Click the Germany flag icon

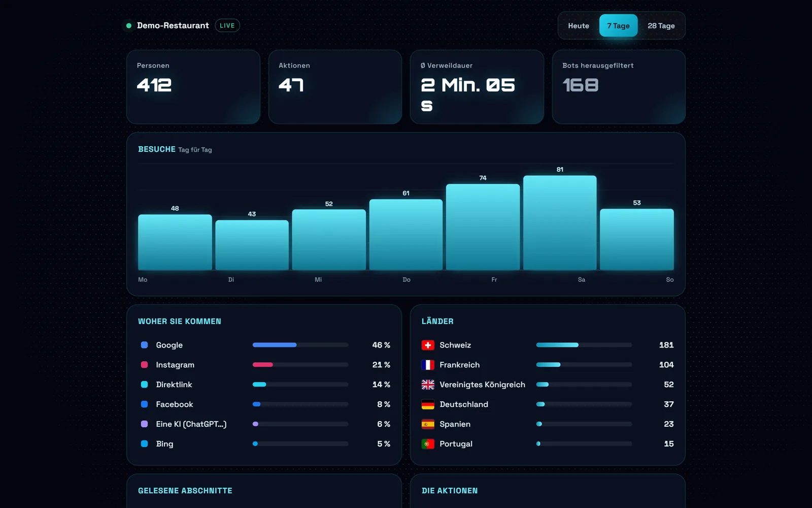(x=428, y=404)
